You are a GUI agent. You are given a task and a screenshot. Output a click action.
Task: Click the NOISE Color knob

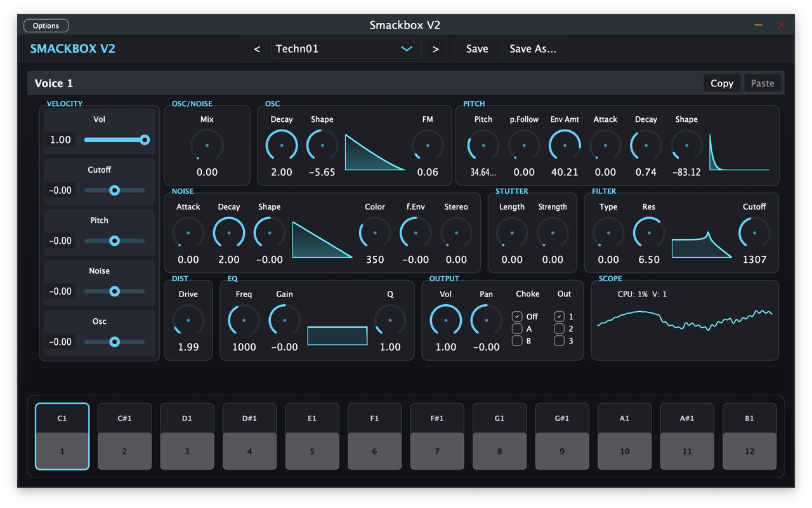[375, 233]
